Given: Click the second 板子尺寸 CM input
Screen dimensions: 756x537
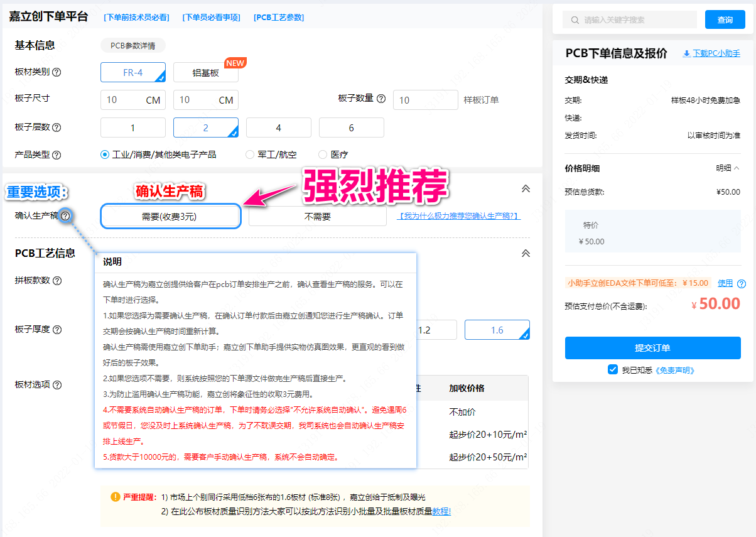Looking at the screenshot, I should point(206,100).
